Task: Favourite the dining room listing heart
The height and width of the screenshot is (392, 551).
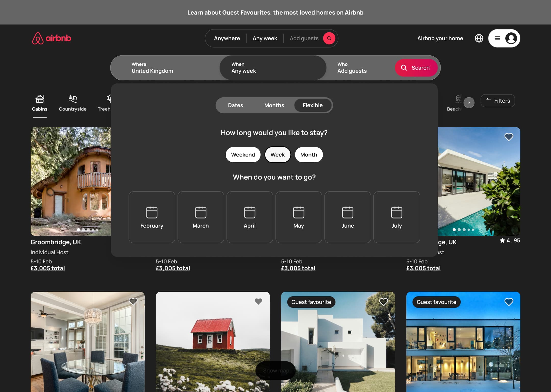Action: (133, 302)
